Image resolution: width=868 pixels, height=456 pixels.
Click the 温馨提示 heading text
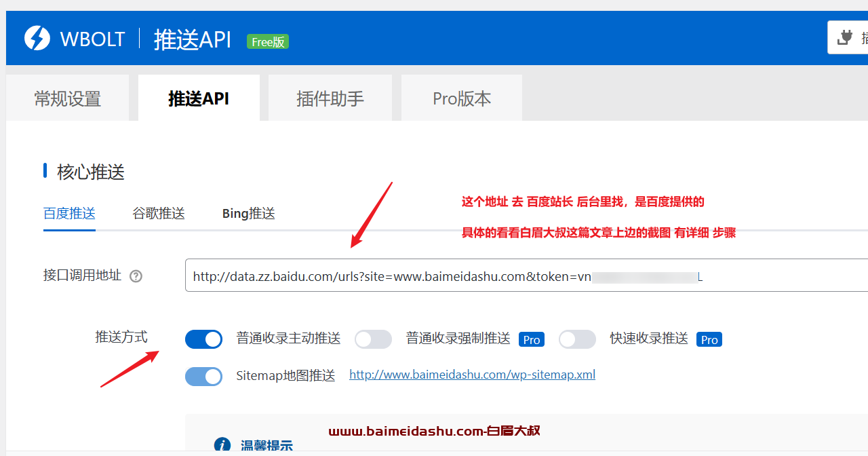[x=267, y=446]
